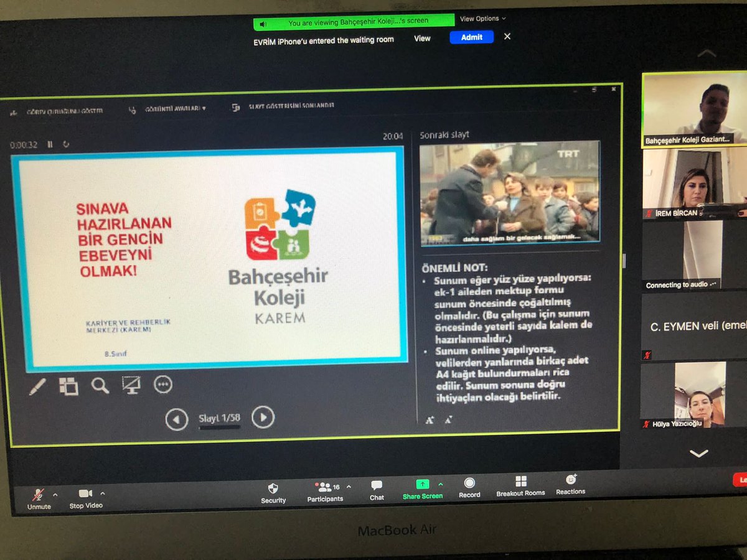Decrease the notes text size
The width and height of the screenshot is (747, 560).
point(448,421)
